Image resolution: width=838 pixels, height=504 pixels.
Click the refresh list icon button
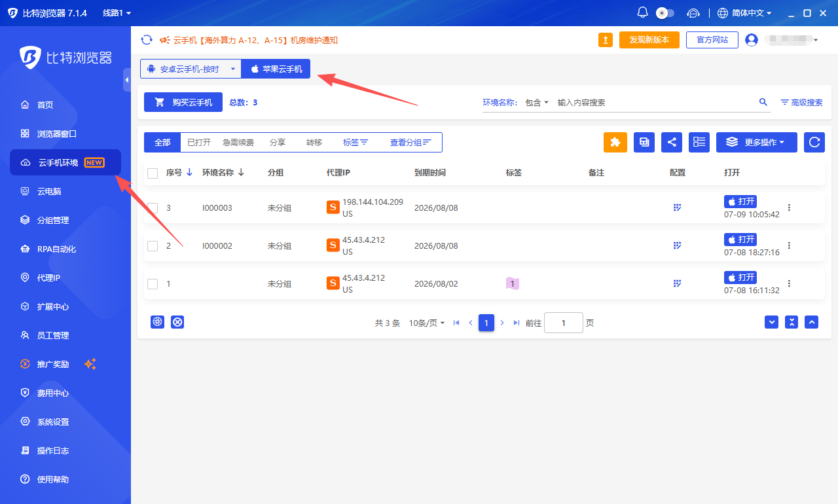pos(814,142)
